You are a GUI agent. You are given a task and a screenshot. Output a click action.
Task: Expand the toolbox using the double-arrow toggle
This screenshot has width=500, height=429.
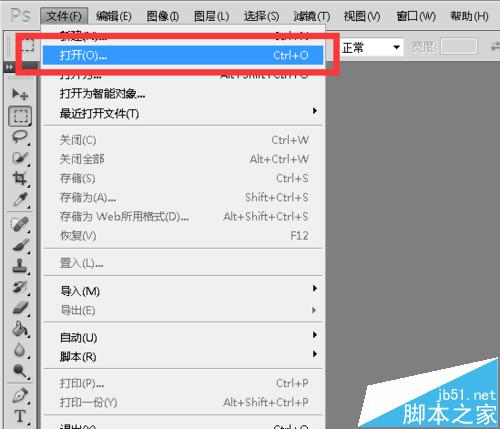click(9, 67)
